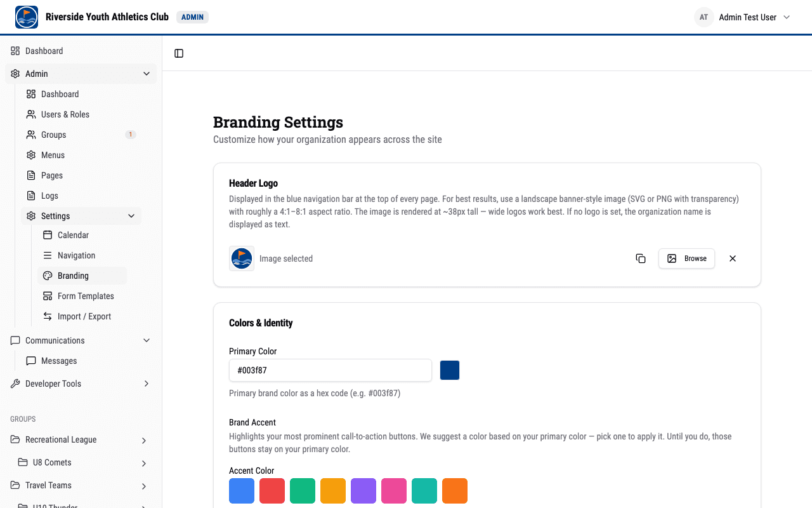Open the Groups admin page

click(x=81, y=135)
